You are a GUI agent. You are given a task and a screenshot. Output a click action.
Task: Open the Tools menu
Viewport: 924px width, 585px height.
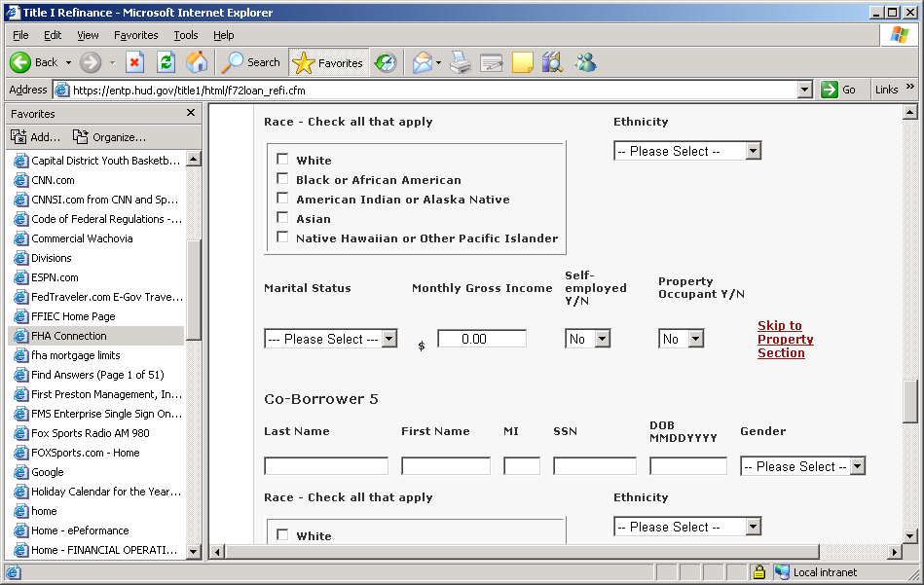(185, 35)
